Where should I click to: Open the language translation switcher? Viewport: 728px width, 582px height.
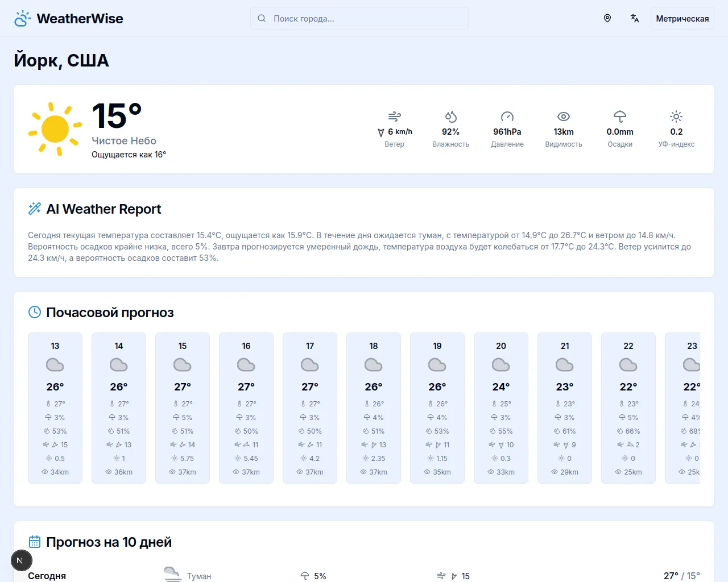(x=635, y=18)
